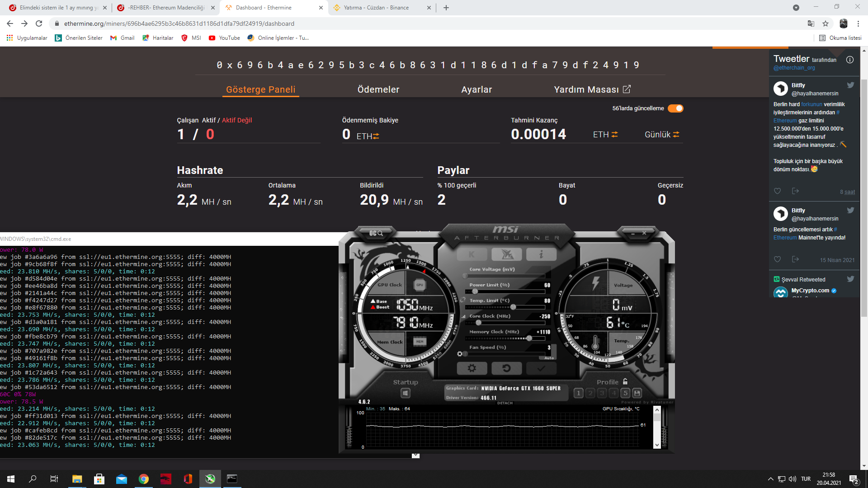Image resolution: width=868 pixels, height=488 pixels.
Task: Open the Okuma listesi reading list
Action: pyautogui.click(x=840, y=38)
